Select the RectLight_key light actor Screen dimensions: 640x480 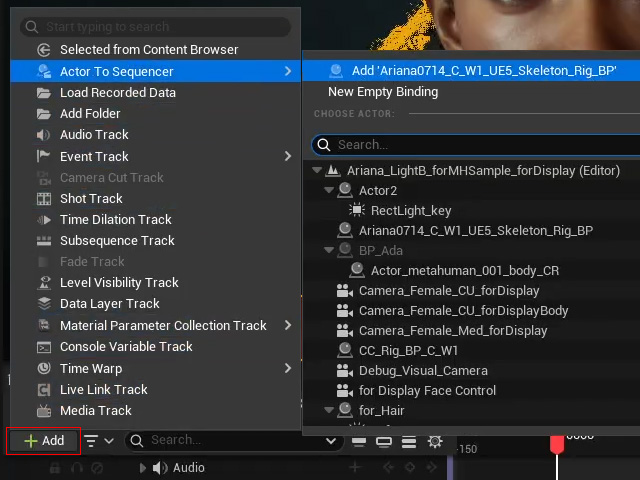pyautogui.click(x=411, y=211)
